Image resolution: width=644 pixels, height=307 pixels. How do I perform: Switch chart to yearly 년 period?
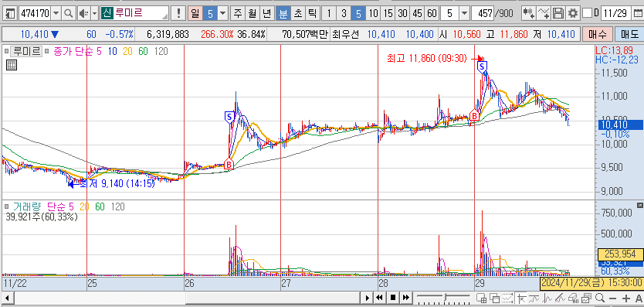(267, 14)
